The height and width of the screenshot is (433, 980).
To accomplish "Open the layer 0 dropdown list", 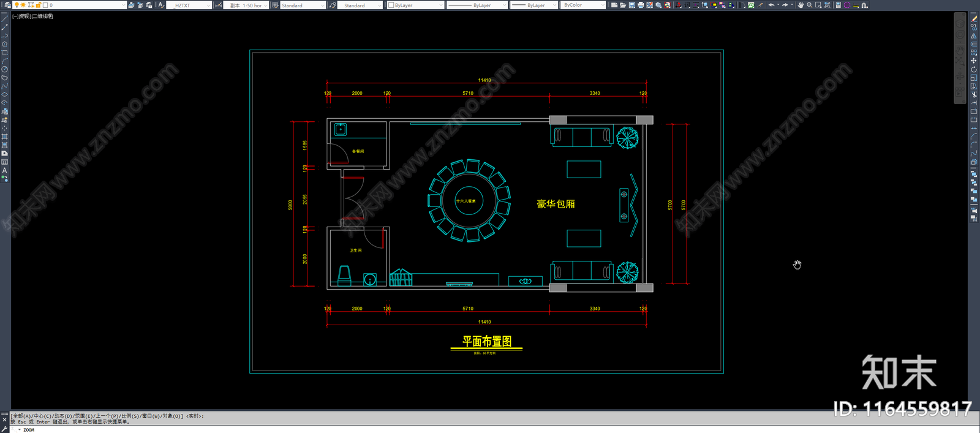I will click(123, 5).
